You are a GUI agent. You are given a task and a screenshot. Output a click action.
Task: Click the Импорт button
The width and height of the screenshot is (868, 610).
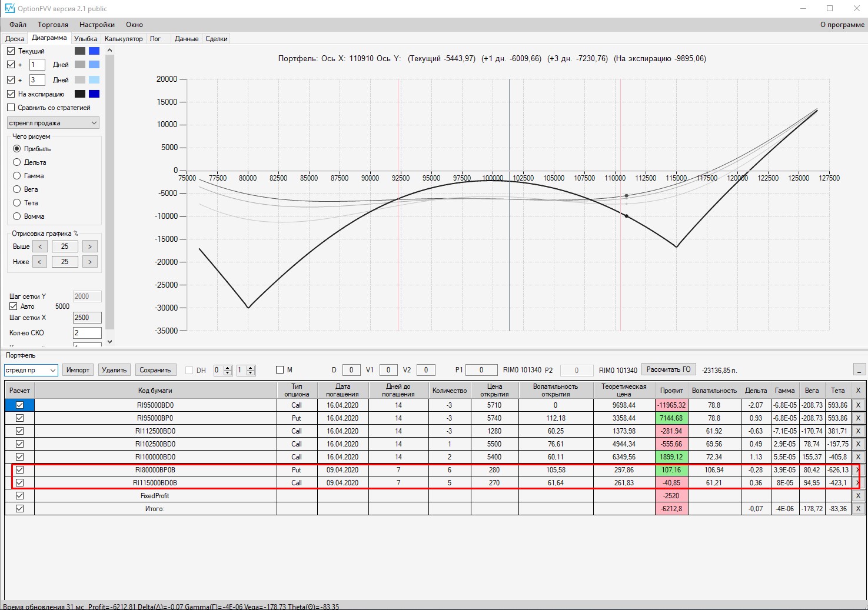click(x=78, y=370)
